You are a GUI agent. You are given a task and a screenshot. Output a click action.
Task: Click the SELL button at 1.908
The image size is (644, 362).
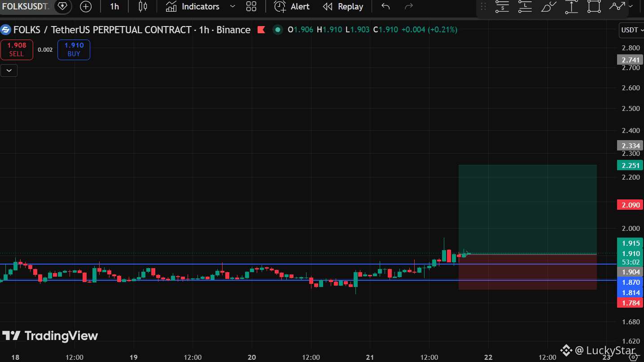17,49
